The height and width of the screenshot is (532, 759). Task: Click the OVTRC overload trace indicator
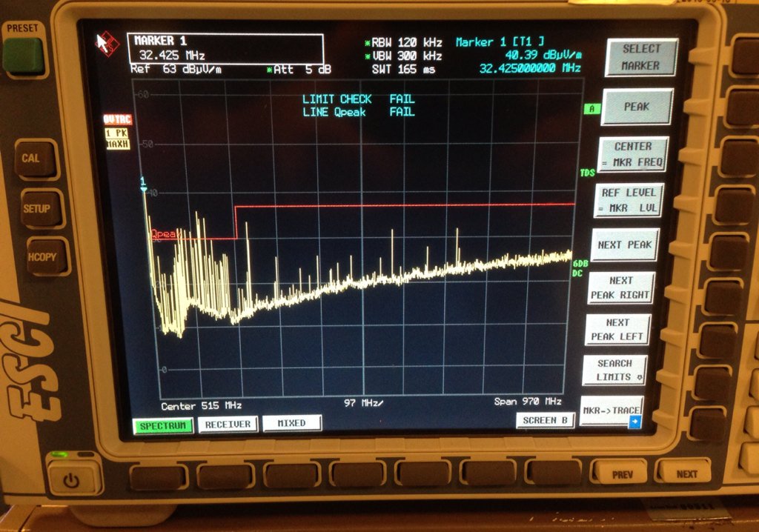point(117,119)
